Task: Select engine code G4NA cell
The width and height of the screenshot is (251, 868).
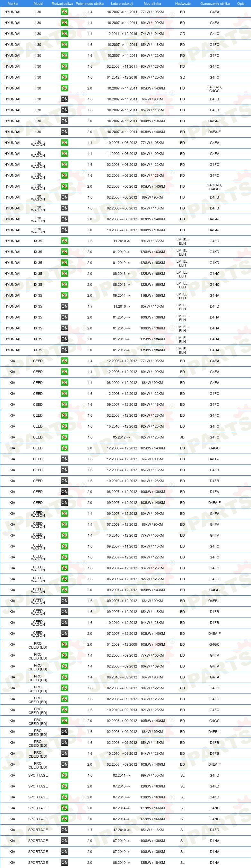Action: pyautogui.click(x=214, y=295)
